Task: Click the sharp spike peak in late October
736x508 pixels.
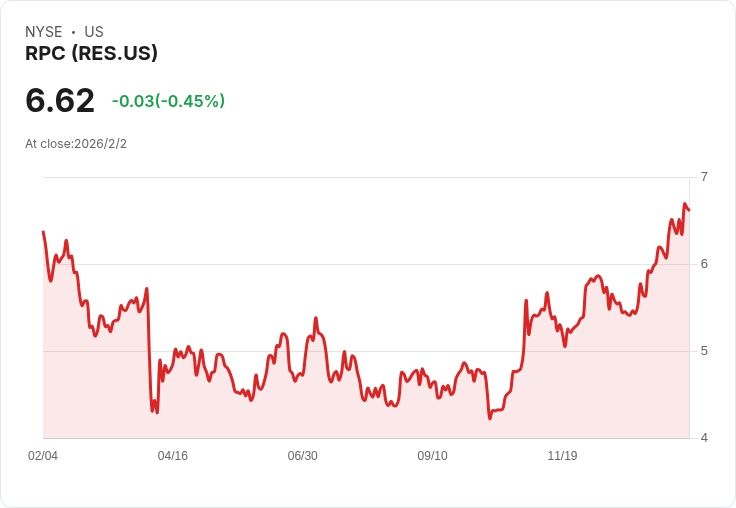Action: (526, 300)
